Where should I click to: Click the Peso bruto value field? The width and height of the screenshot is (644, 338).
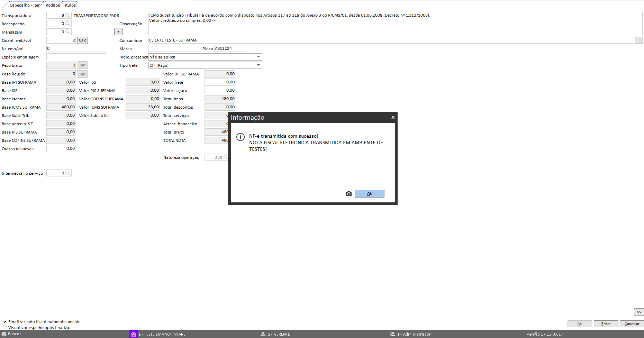[x=61, y=65]
